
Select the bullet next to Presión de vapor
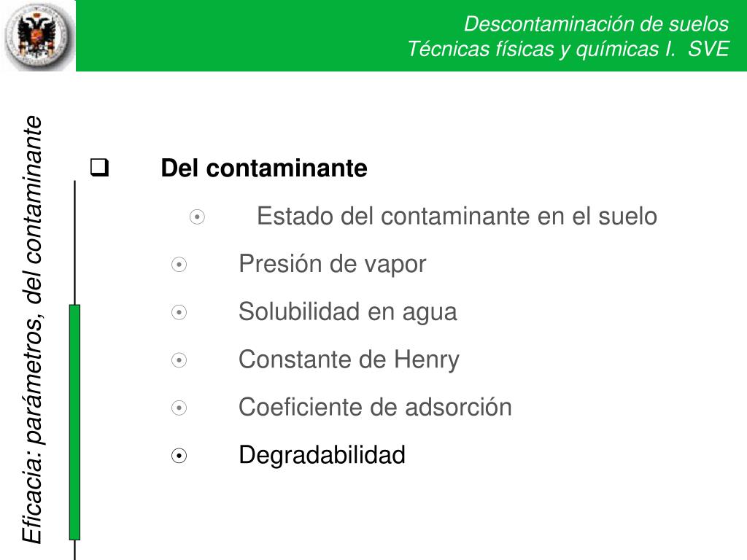point(179,264)
